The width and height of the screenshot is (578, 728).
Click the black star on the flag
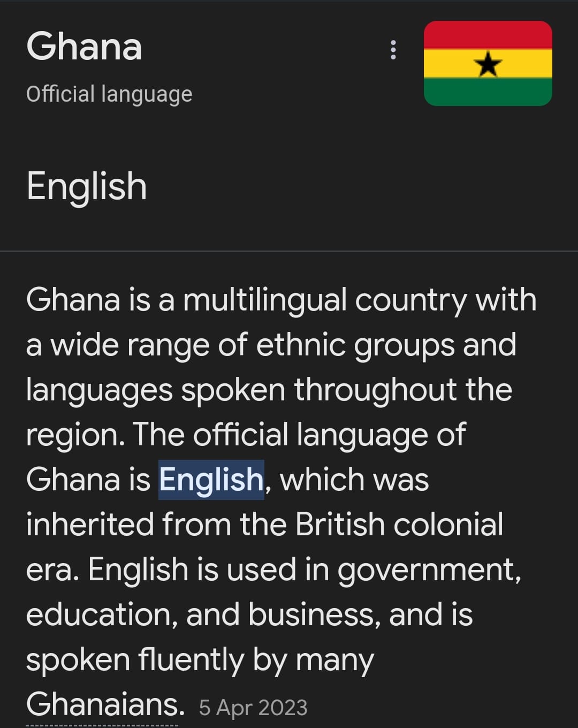click(x=488, y=64)
